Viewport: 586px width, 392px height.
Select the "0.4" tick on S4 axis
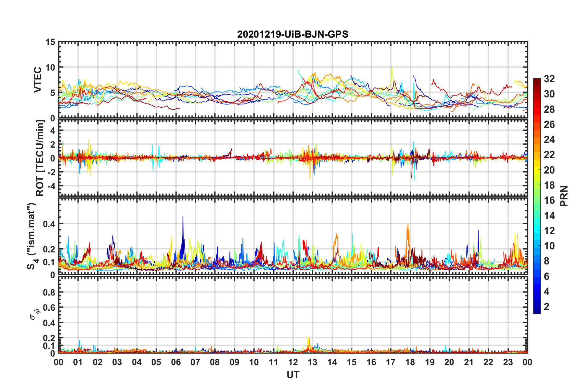[x=49, y=224]
